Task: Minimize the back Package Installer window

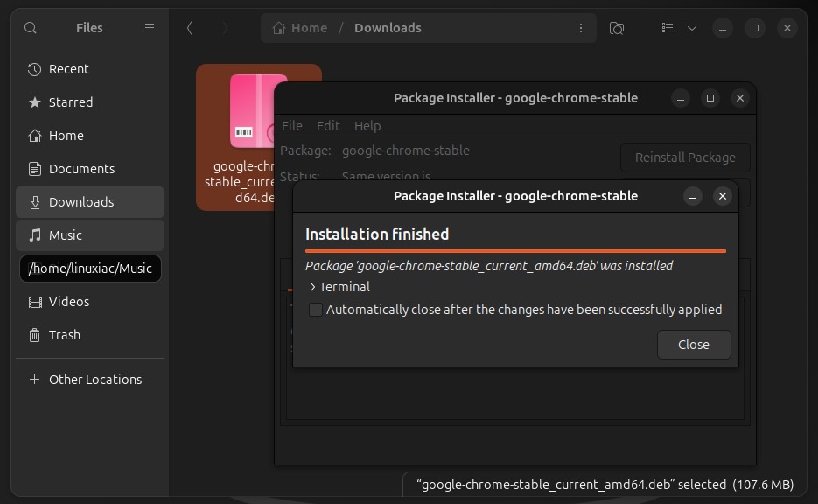Action: 681,98
